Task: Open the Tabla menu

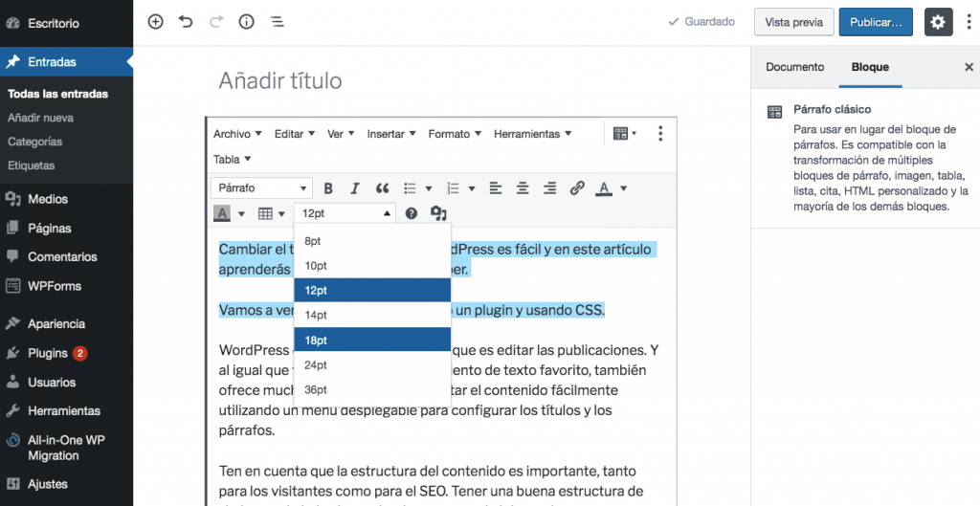Action: point(232,160)
